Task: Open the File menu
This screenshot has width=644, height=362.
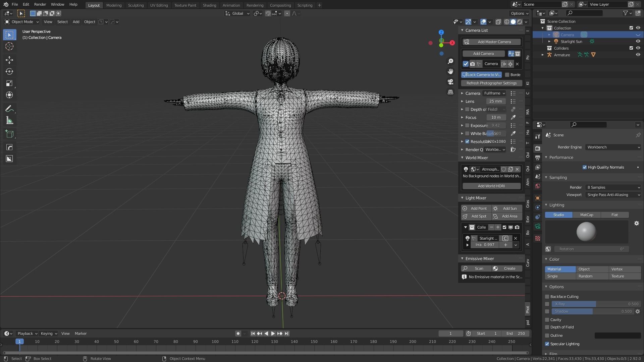Action: click(15, 4)
